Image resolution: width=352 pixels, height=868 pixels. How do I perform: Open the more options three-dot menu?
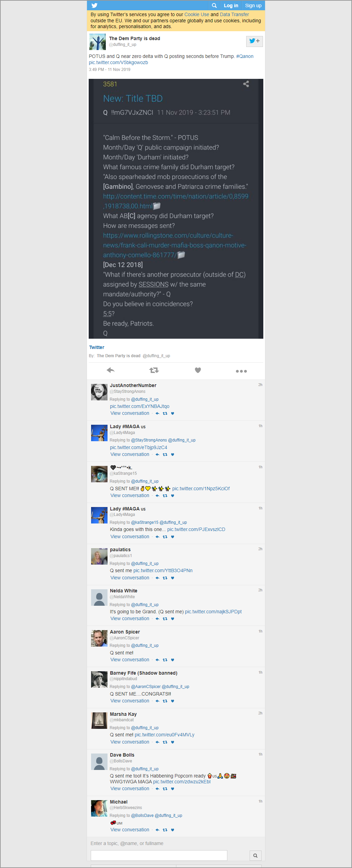241,371
